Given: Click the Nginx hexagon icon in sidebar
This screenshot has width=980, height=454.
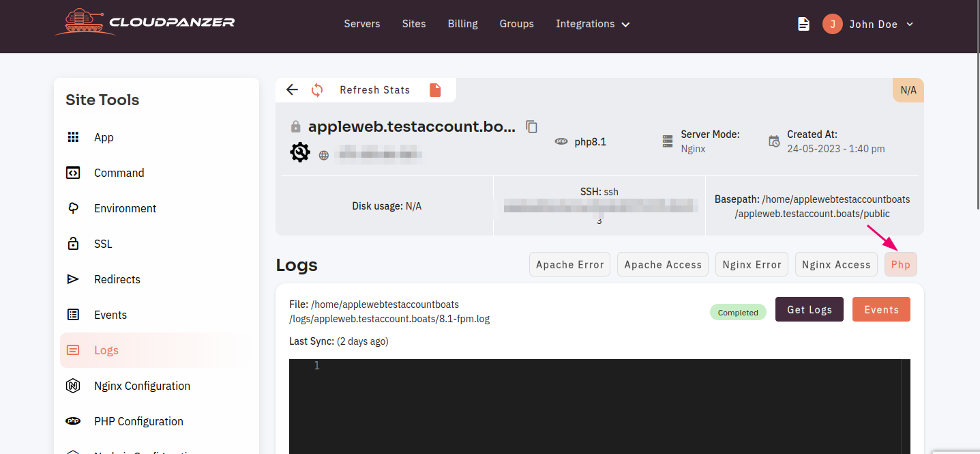Looking at the screenshot, I should [x=73, y=386].
